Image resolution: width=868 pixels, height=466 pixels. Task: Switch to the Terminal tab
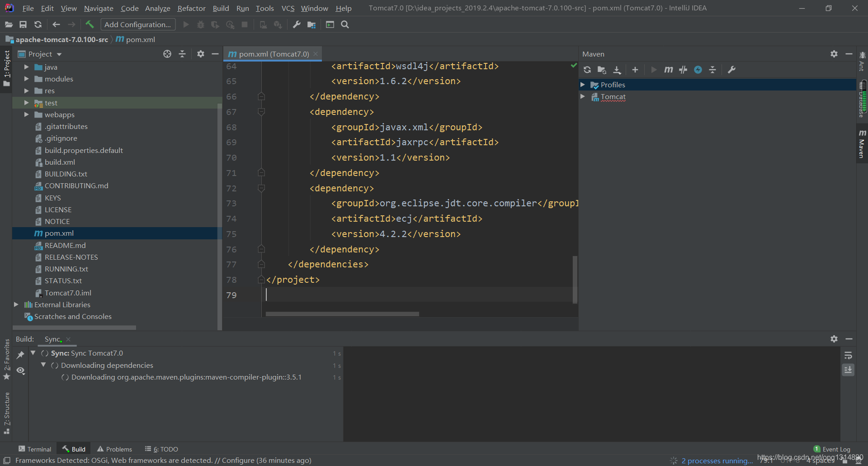point(35,449)
